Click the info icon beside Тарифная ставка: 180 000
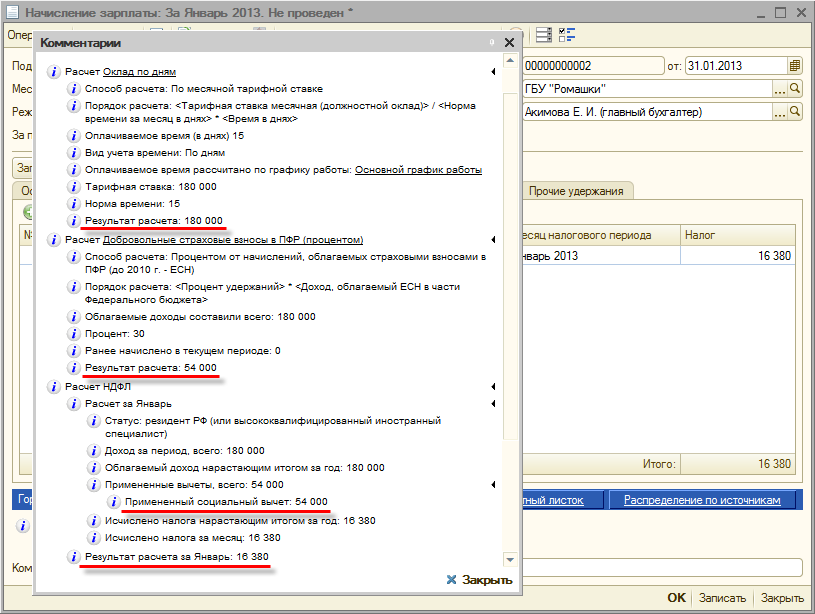 (74, 187)
